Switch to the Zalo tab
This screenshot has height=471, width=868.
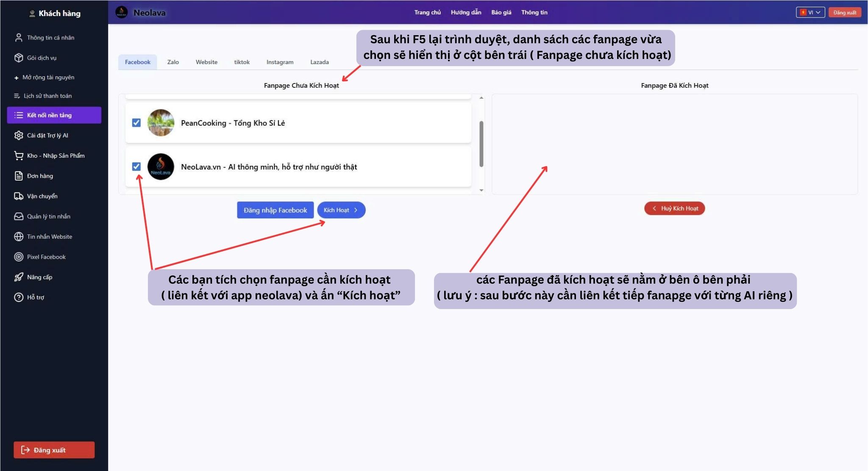coord(173,62)
